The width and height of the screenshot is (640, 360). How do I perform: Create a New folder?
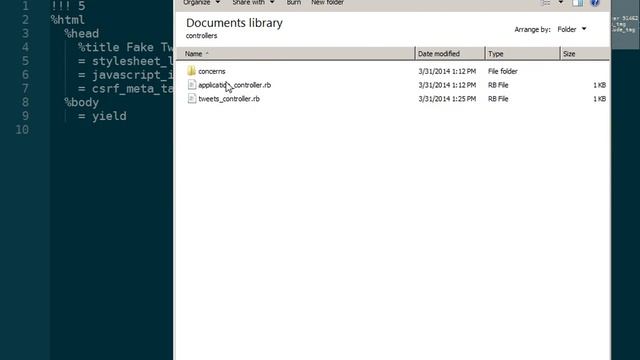pos(327,3)
